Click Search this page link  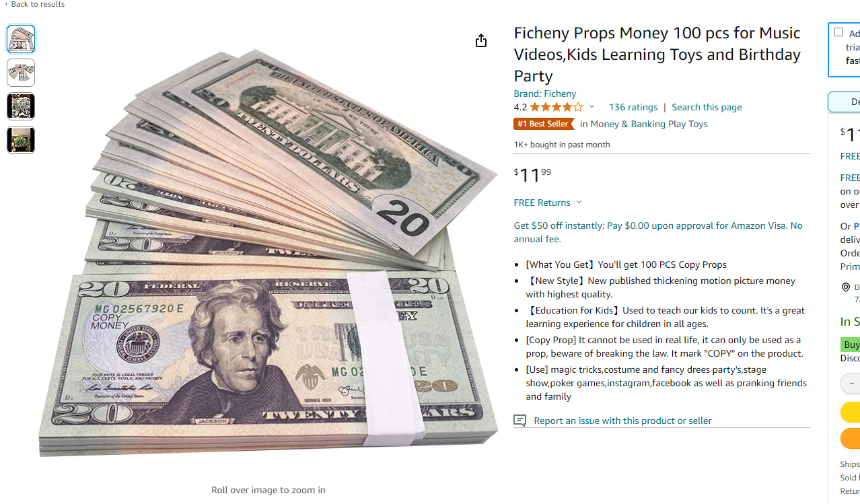[707, 107]
